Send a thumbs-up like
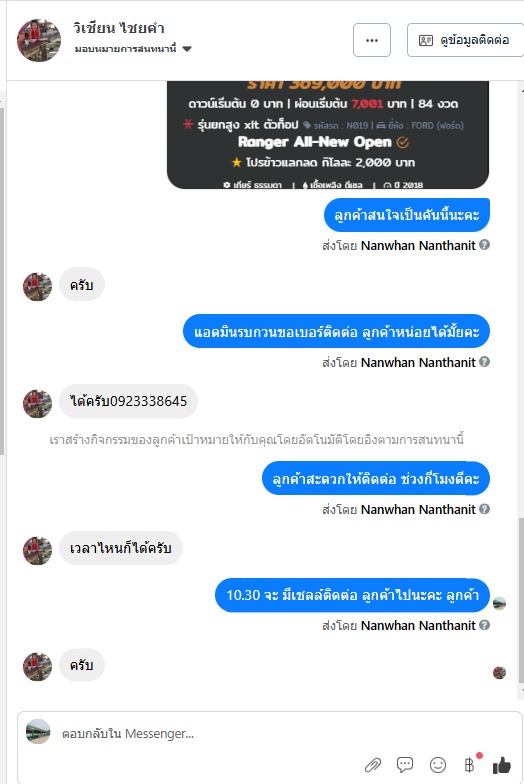 point(502,764)
